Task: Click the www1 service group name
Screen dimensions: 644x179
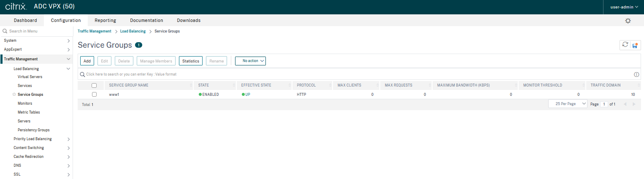Action: coord(114,95)
